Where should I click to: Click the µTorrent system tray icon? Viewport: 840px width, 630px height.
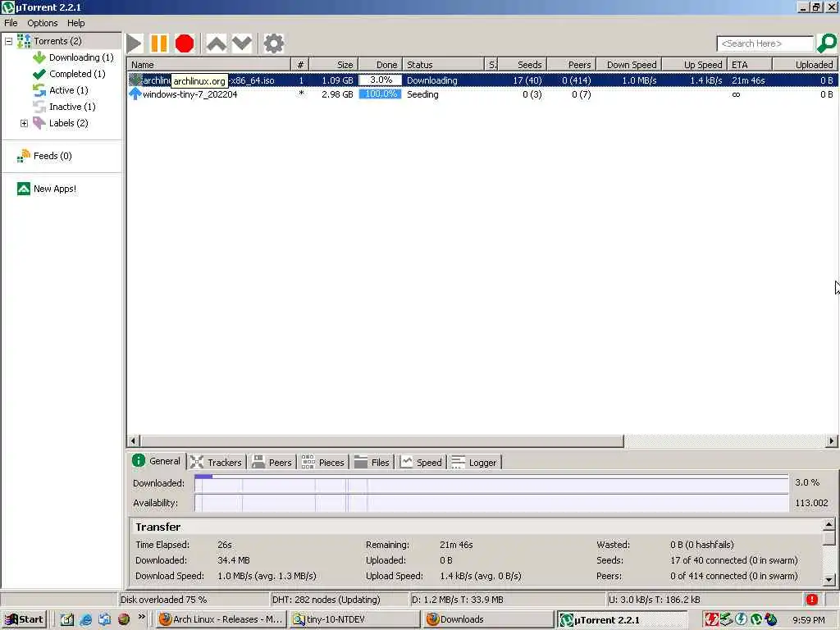756,620
